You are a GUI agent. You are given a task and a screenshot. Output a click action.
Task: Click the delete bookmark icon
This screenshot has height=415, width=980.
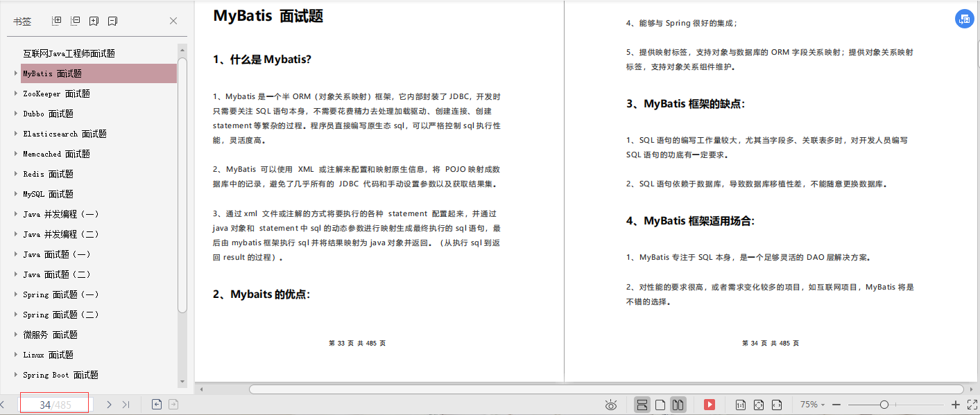click(112, 21)
